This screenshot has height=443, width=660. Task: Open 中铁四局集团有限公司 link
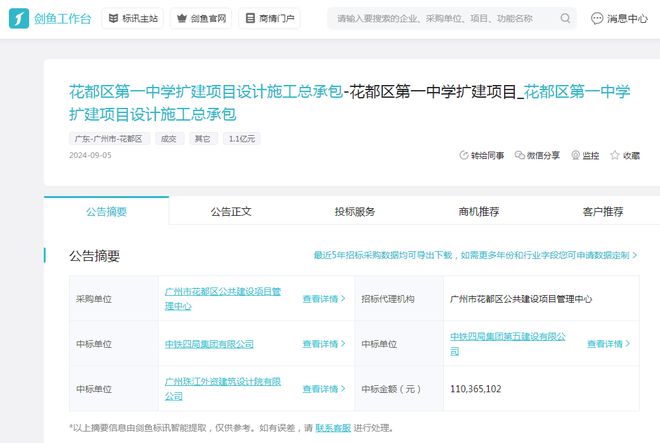(209, 344)
